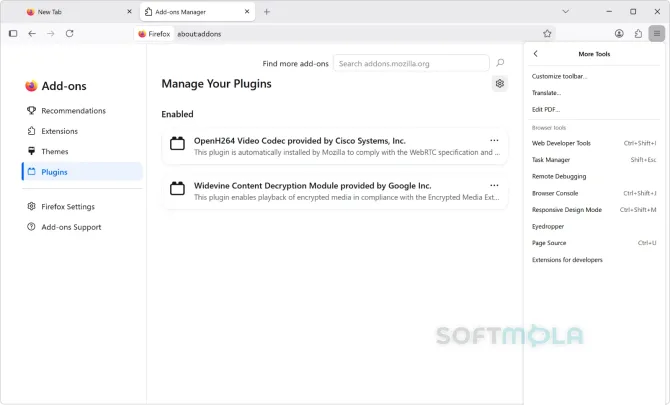Click the Extensions puzzle icon in sidebar

31,131
